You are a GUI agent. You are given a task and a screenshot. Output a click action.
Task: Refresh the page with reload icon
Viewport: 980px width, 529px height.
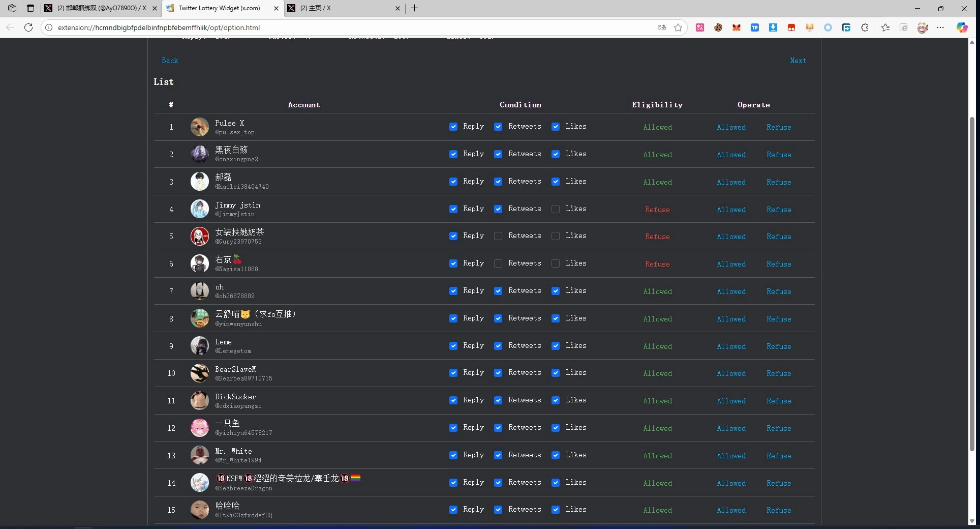point(28,27)
